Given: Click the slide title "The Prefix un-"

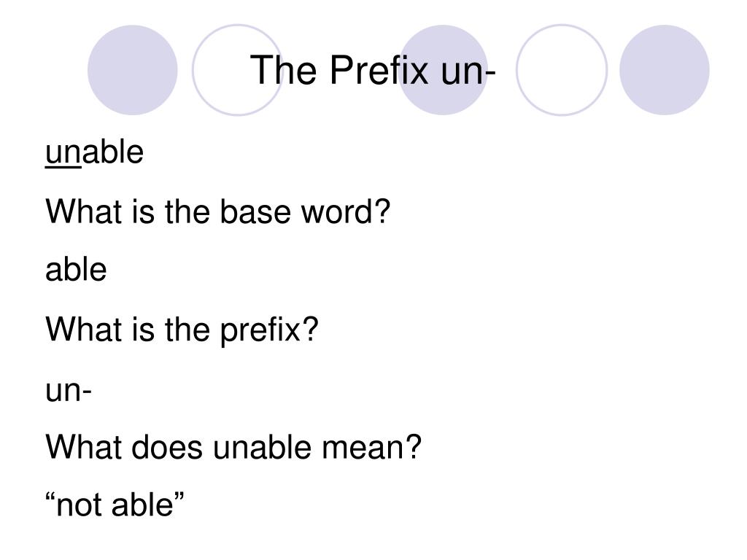Looking at the screenshot, I should 373,70.
